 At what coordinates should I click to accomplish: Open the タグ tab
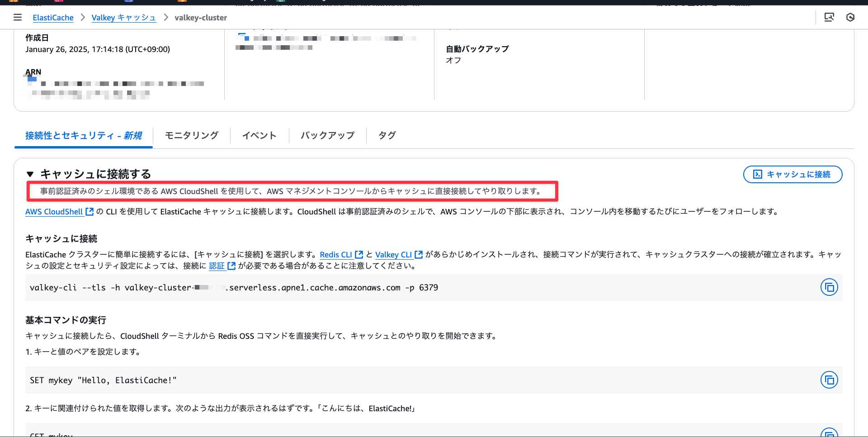pyautogui.click(x=387, y=135)
